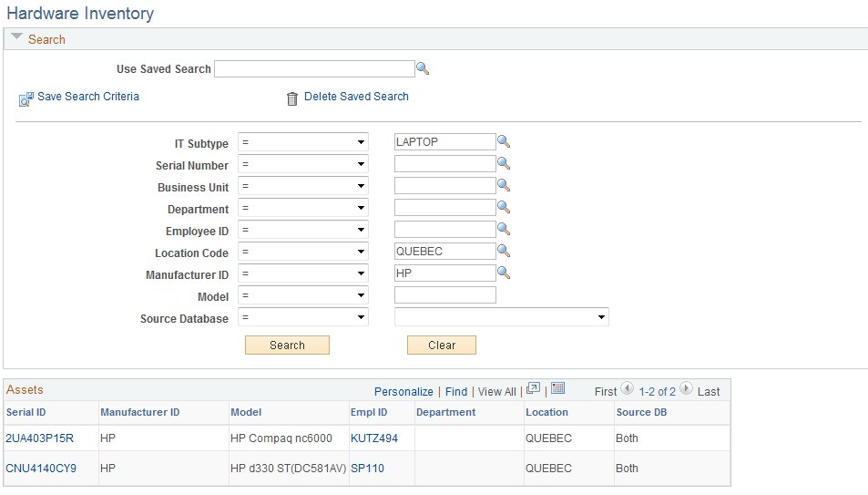Open the Source Database operator dropdown

tap(303, 317)
